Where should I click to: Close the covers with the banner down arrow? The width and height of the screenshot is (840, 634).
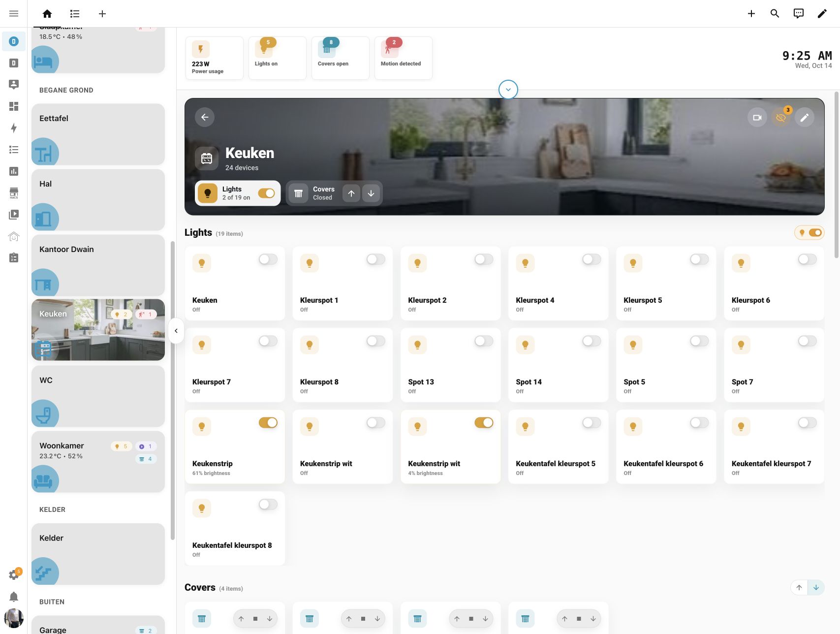pos(371,193)
